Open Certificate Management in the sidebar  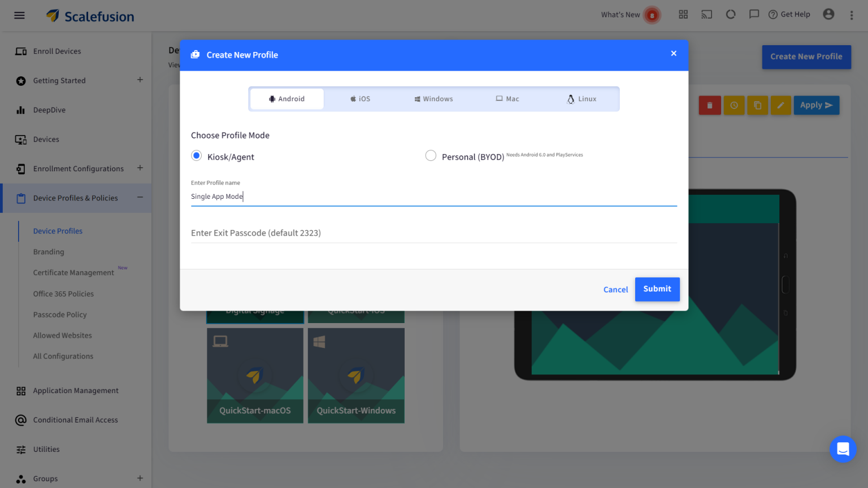[73, 272]
